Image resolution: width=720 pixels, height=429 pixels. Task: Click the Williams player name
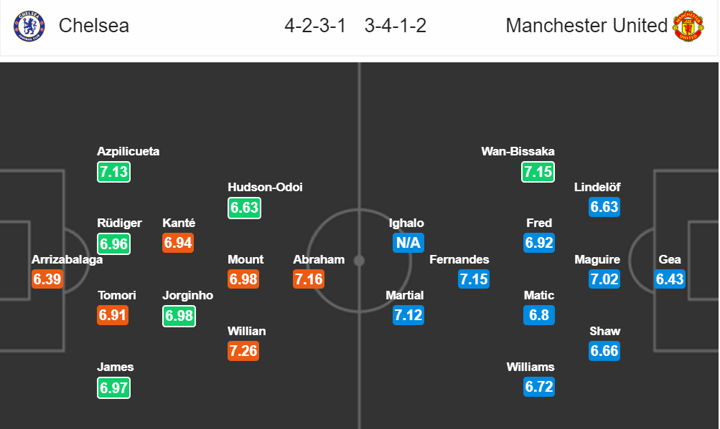click(x=531, y=367)
